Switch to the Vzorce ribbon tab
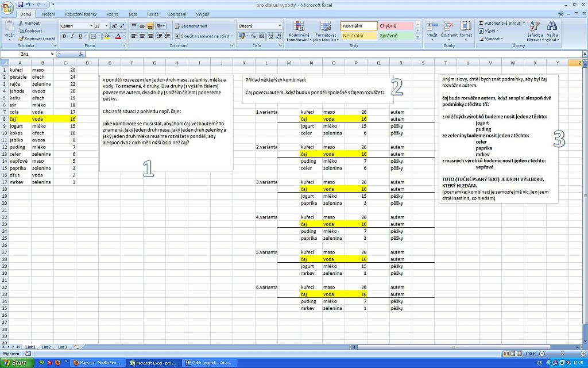Screen dimensions: 588x368 click(113, 13)
